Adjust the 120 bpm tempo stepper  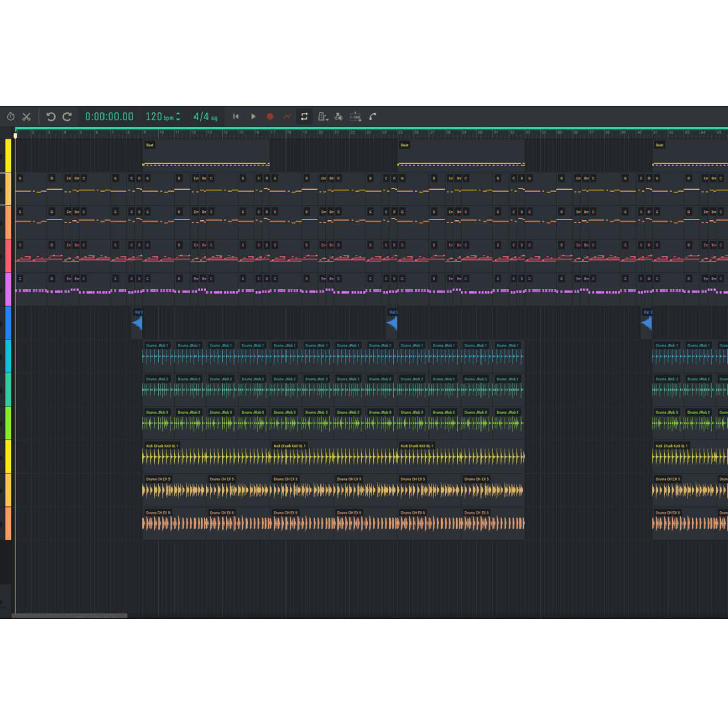pyautogui.click(x=178, y=116)
